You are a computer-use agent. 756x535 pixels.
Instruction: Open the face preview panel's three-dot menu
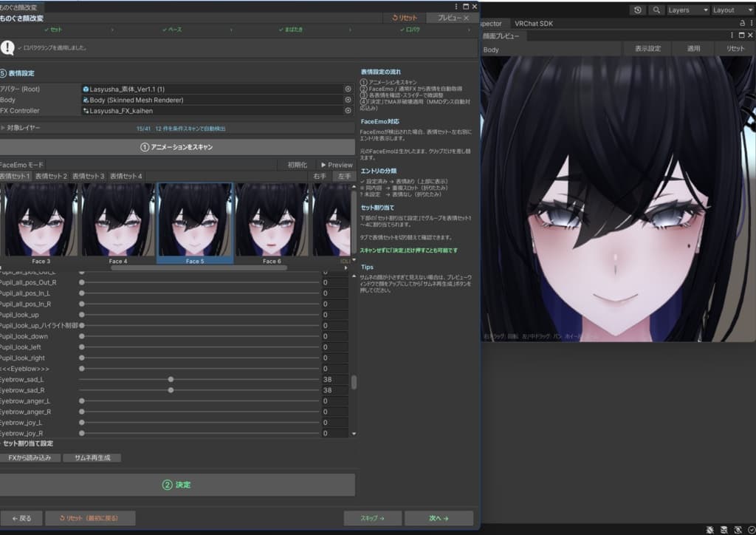(732, 35)
